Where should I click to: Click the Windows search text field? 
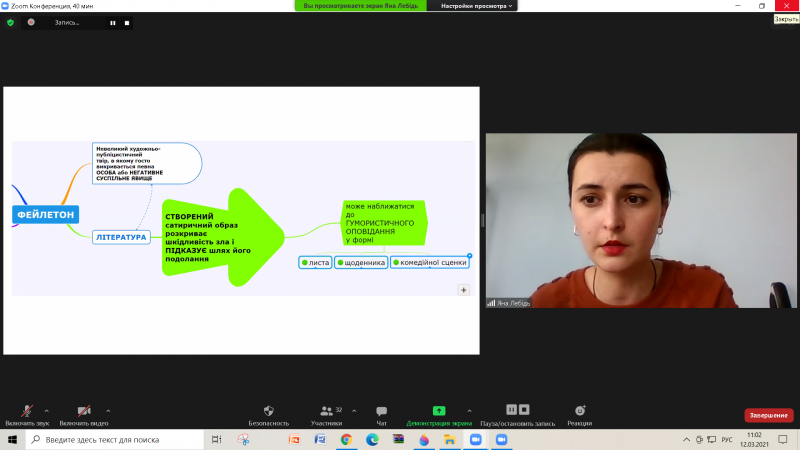(115, 439)
